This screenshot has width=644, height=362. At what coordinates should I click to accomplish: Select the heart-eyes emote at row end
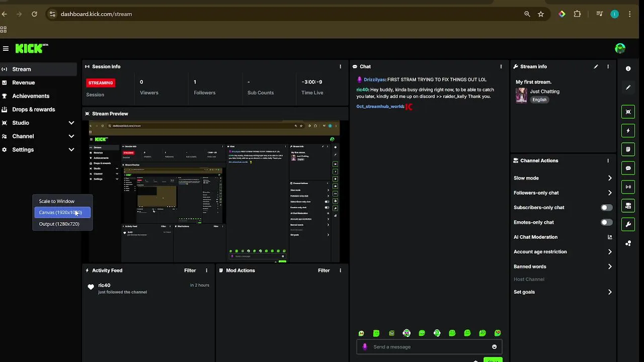coord(498,333)
